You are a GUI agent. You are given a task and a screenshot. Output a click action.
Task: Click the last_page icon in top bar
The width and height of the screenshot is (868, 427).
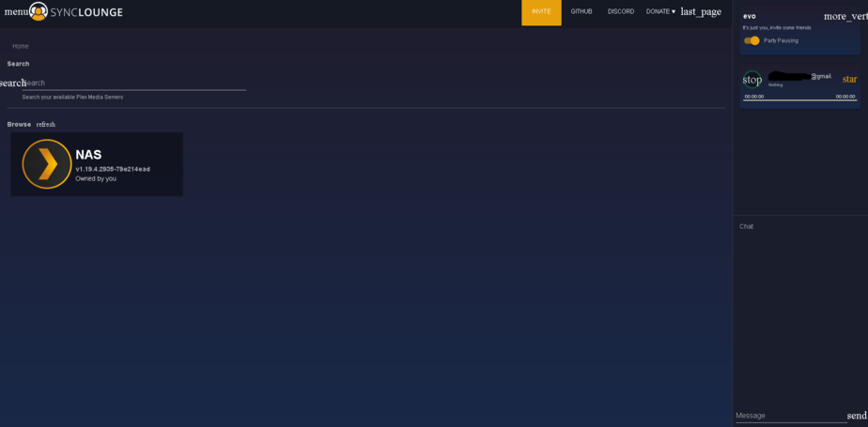[701, 12]
